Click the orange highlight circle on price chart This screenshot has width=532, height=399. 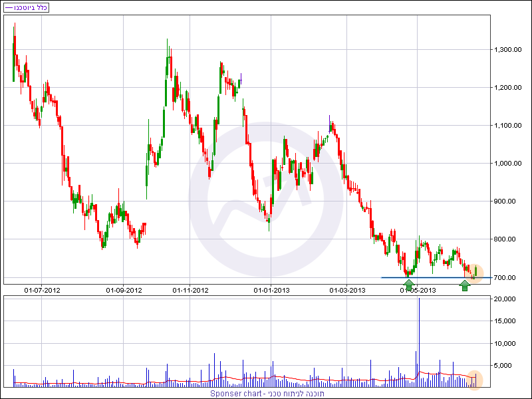[x=475, y=271]
